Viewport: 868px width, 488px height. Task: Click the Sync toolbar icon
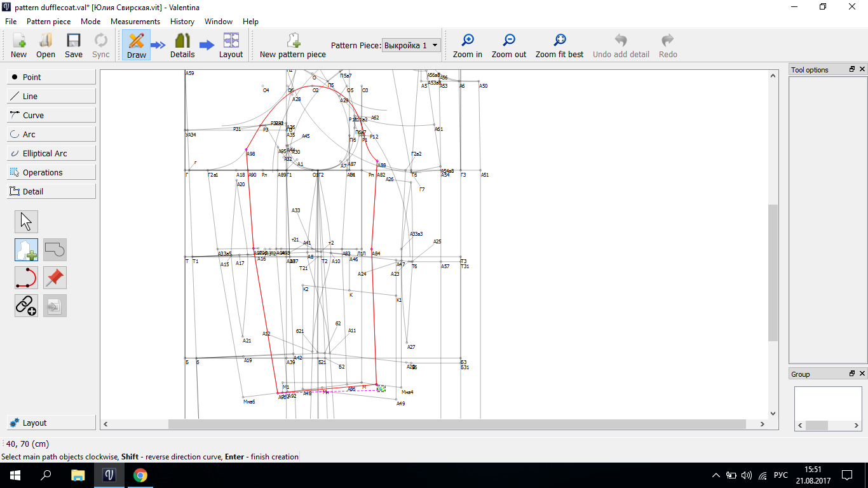coord(101,46)
